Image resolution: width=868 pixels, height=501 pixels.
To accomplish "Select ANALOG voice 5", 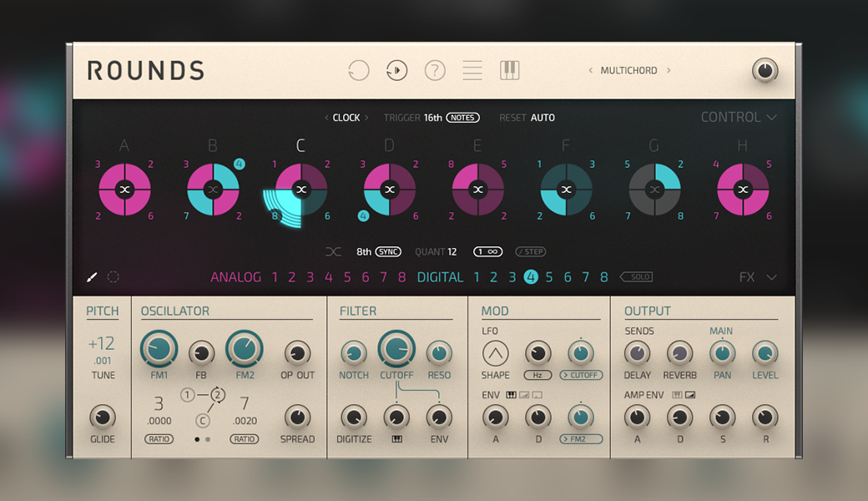I will coord(347,276).
